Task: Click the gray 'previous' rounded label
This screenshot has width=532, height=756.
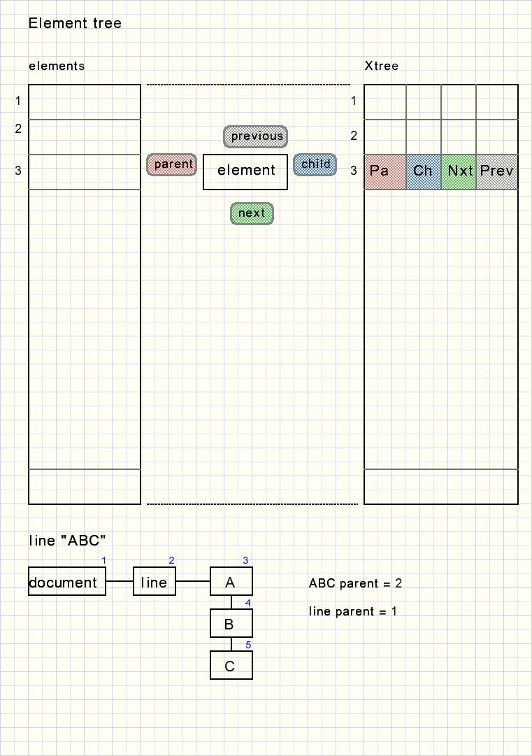Action: [x=255, y=136]
